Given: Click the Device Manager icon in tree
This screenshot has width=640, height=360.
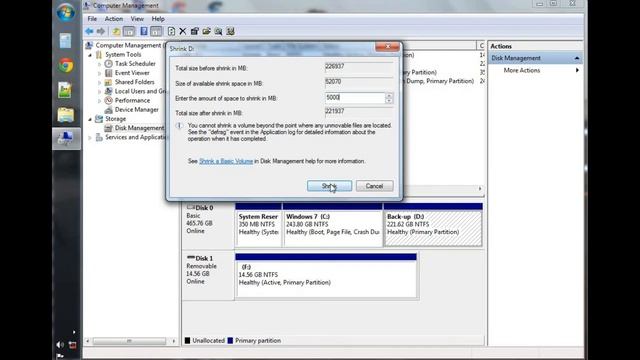Looking at the screenshot, I should [109, 110].
